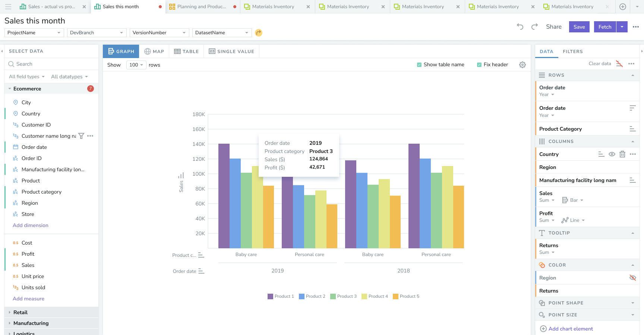
Task: Toggle Fix header checkbox
Action: 479,65
